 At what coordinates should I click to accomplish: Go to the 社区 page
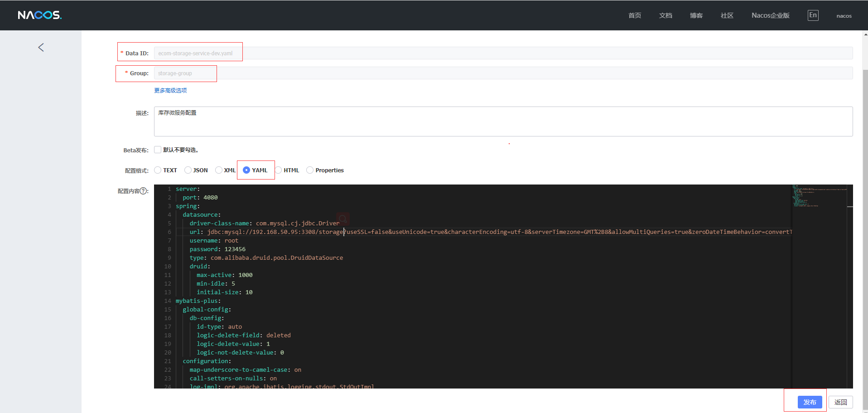point(727,15)
